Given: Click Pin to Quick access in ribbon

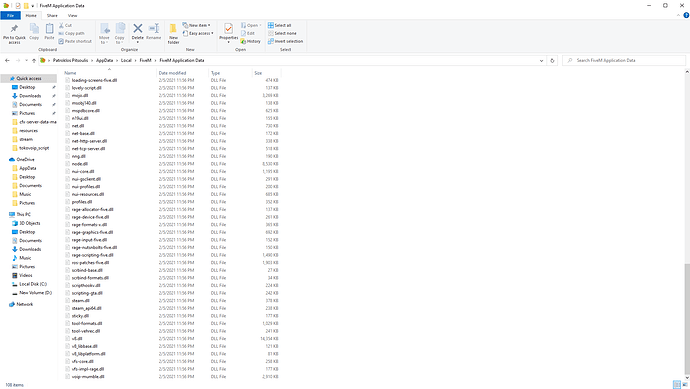Looking at the screenshot, I should point(14,34).
